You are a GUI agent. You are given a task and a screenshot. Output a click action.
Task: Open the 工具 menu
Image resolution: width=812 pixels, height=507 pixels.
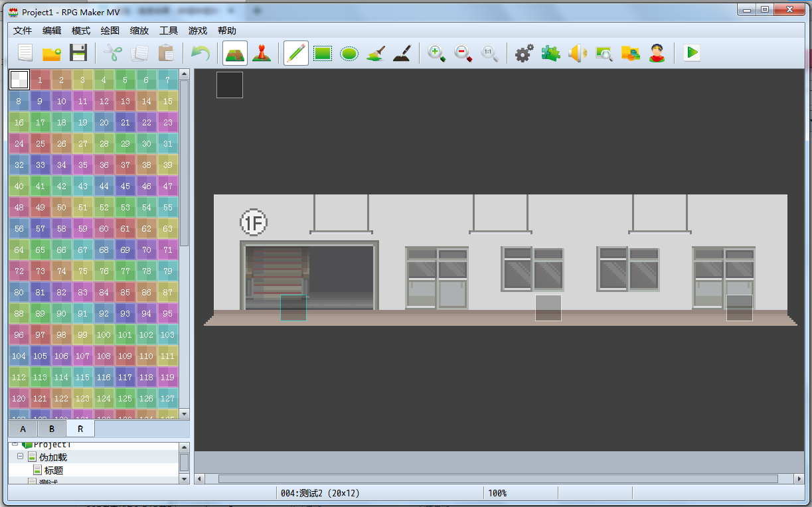click(169, 31)
